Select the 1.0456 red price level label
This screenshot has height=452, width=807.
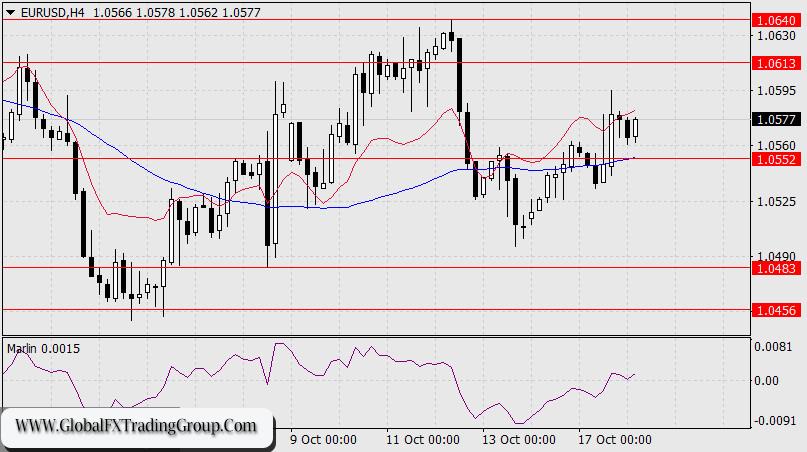(x=777, y=310)
